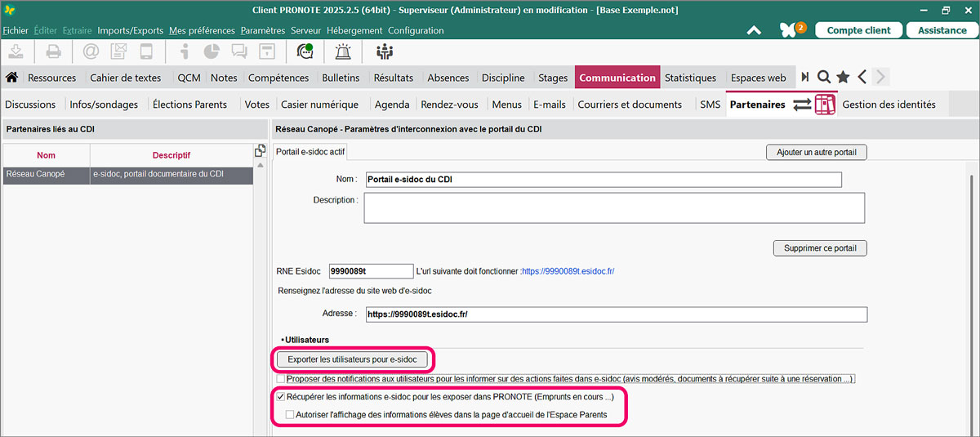Click the smartphone SMS toolbar icon
The image size is (980, 437).
click(x=146, y=51)
